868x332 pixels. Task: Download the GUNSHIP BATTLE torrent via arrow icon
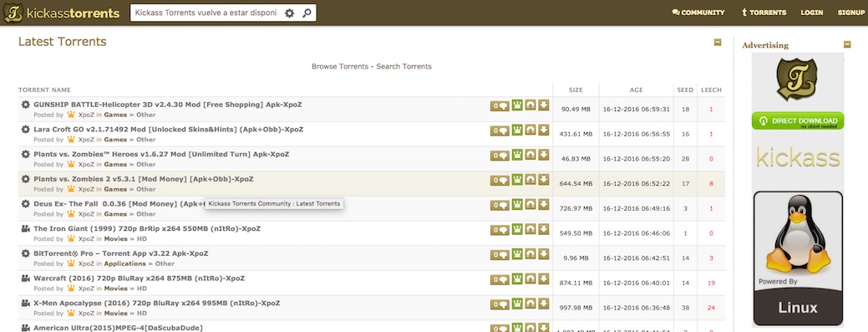pos(544,105)
